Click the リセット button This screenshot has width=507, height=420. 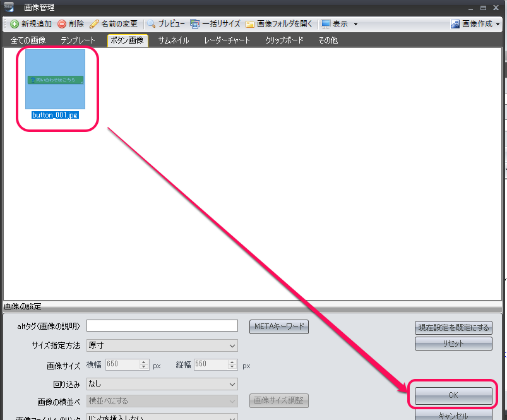[453, 344]
